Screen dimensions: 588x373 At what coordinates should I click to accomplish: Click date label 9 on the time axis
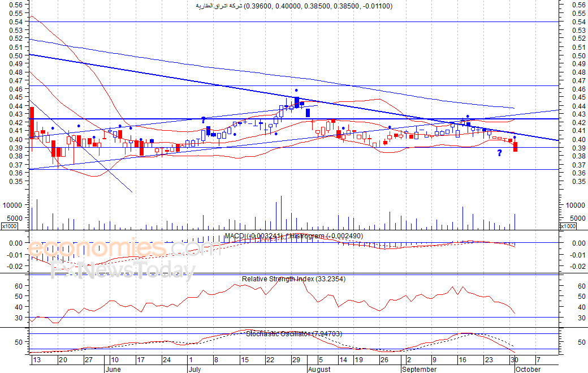coord(434,360)
